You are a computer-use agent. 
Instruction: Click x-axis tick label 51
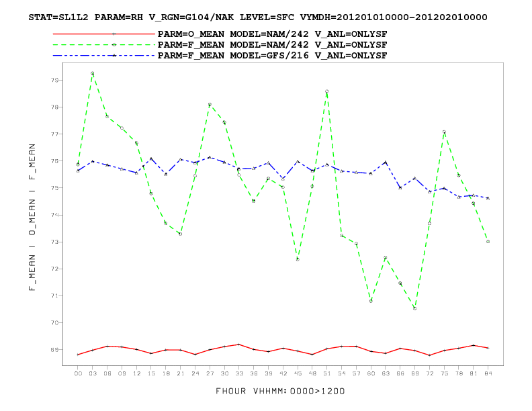point(327,373)
